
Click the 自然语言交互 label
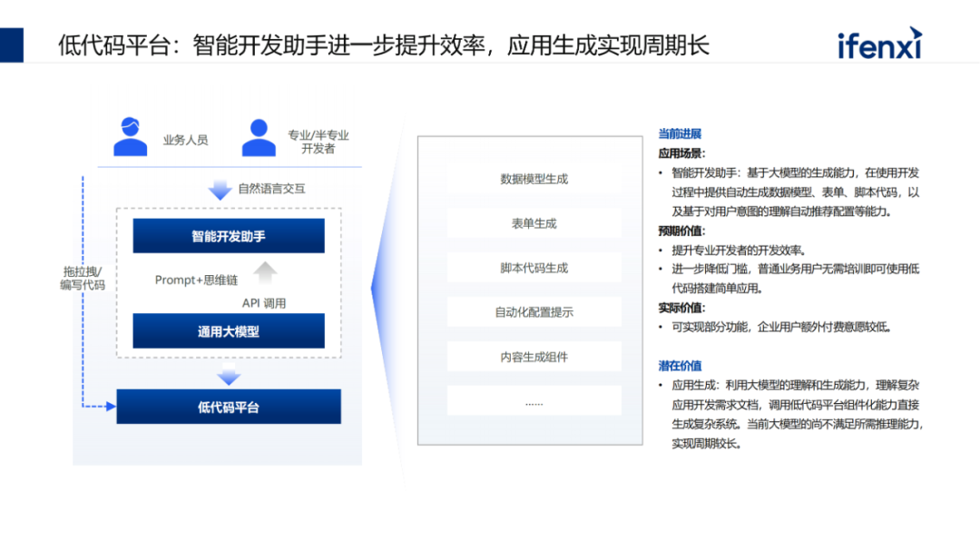[x=272, y=188]
